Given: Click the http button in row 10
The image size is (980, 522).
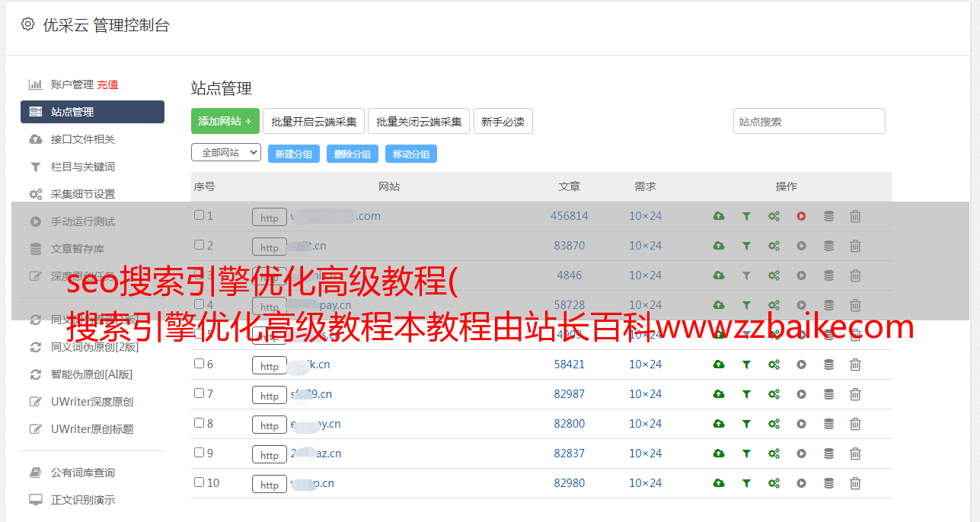Looking at the screenshot, I should tap(270, 484).
